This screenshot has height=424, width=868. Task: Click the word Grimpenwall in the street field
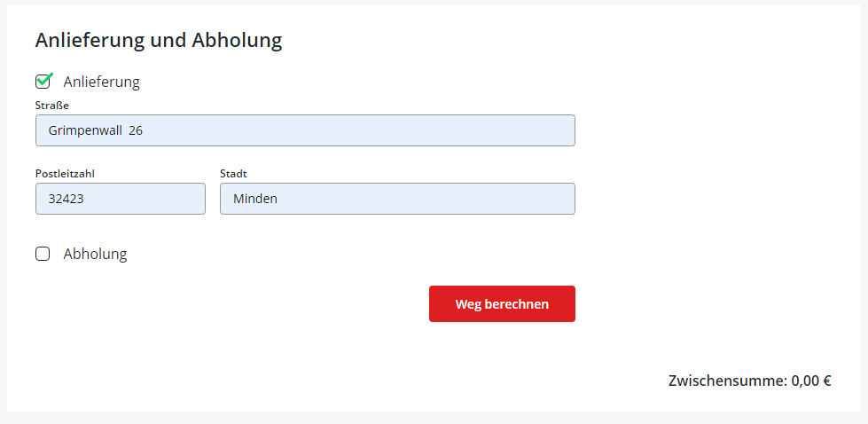(84, 130)
